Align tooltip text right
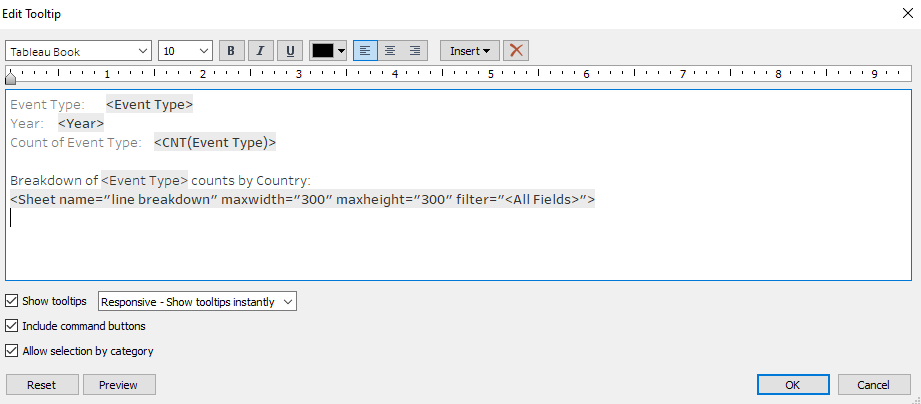 click(x=415, y=51)
